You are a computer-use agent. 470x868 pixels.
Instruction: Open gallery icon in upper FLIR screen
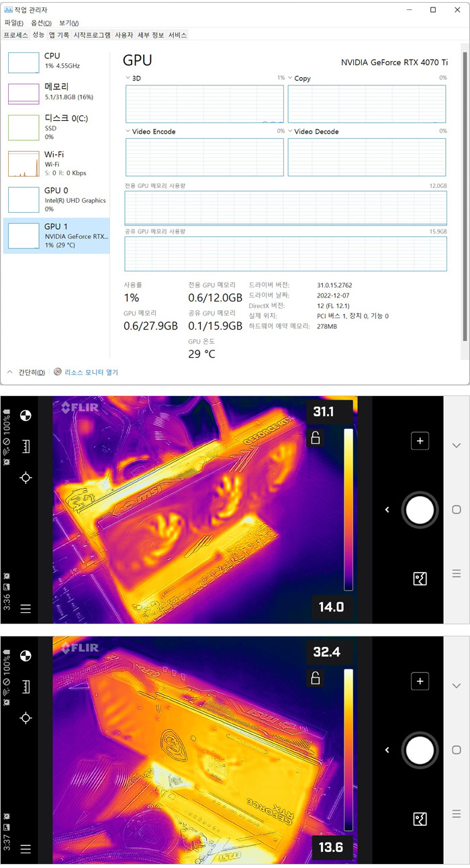point(420,579)
